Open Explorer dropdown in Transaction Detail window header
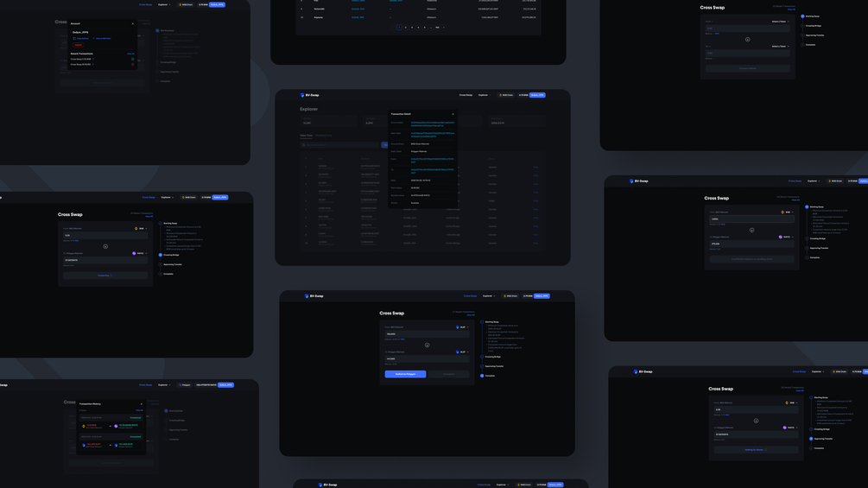The height and width of the screenshot is (488, 868). 484,95
